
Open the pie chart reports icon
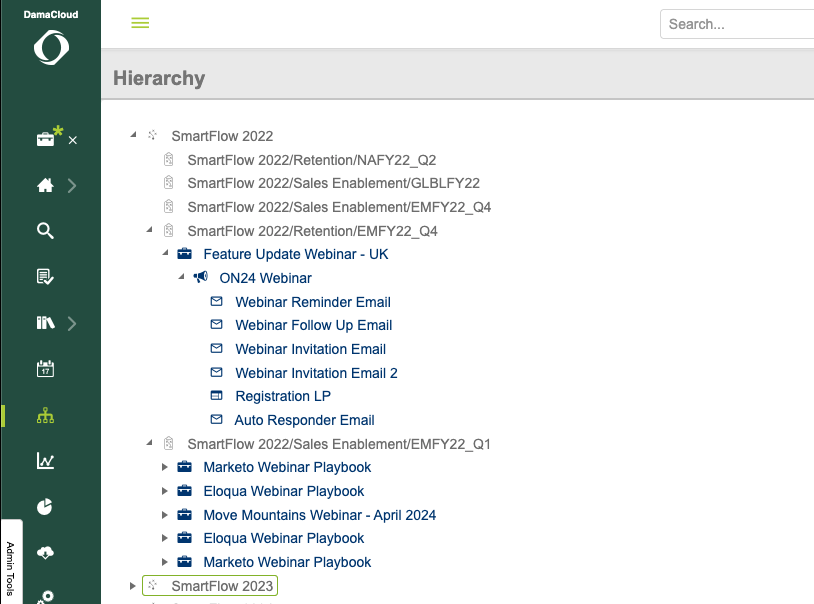click(45, 507)
